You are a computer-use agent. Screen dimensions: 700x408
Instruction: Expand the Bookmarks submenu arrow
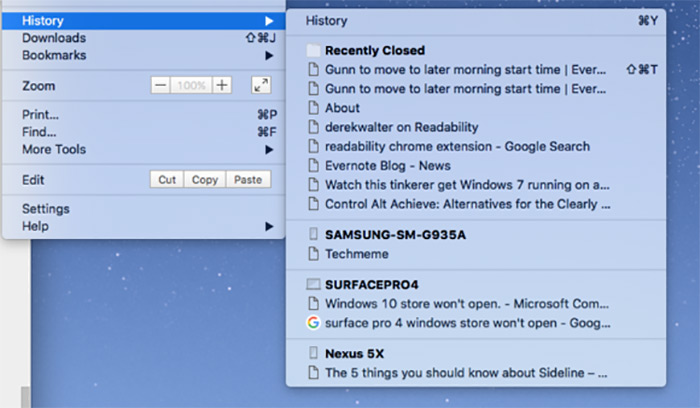tap(269, 55)
